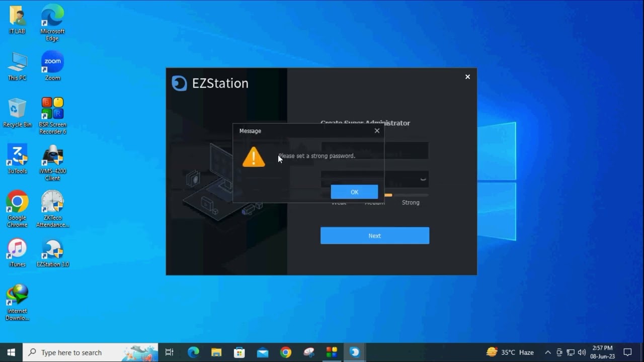
Task: Select This PC desktop icon
Action: (17, 66)
